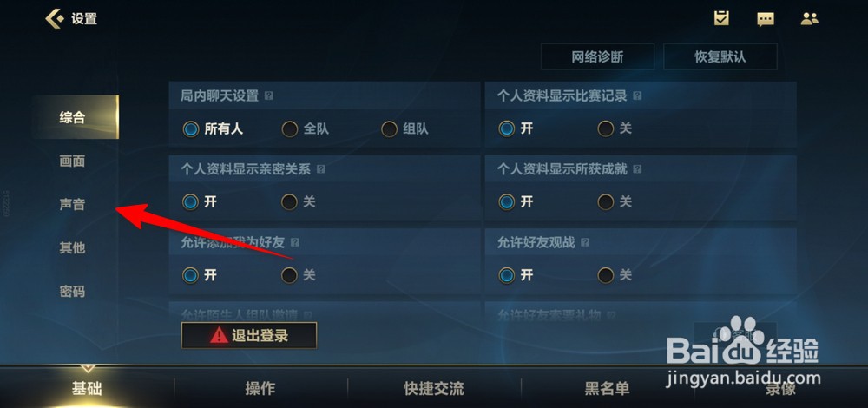Screen dimensions: 868x408
Task: Tap help icon beside 个人资料显示亲密关系
Action: [320, 169]
